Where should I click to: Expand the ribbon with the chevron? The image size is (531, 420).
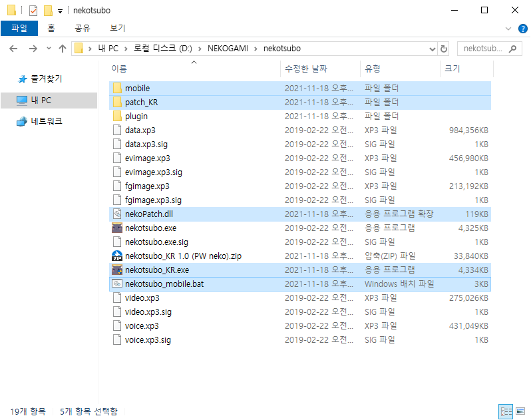[x=508, y=29]
